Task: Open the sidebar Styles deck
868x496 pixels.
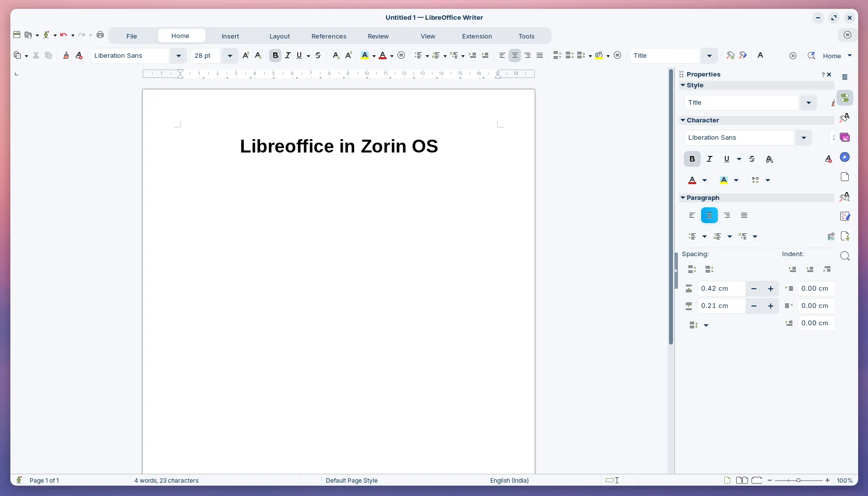Action: pyautogui.click(x=845, y=117)
